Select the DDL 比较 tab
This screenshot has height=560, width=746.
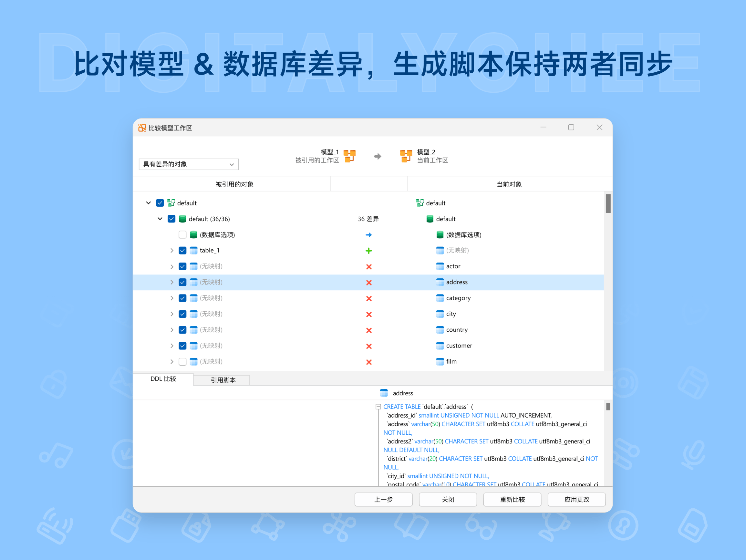click(163, 379)
